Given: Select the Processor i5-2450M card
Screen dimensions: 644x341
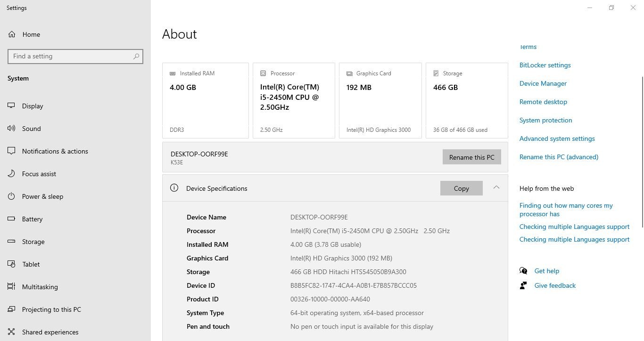Looking at the screenshot, I should 294,101.
